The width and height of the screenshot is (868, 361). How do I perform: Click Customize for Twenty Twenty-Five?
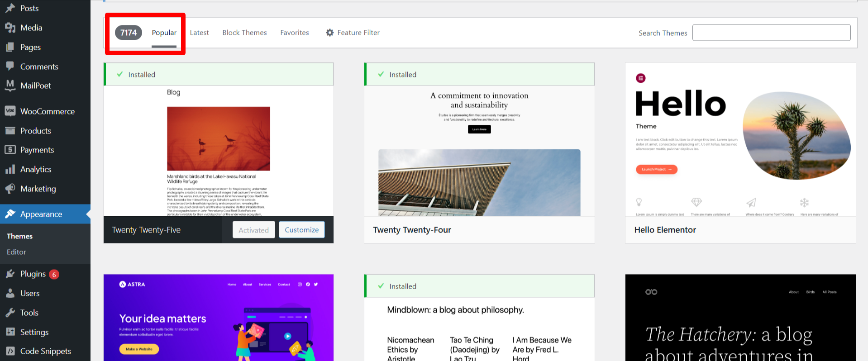pyautogui.click(x=301, y=230)
